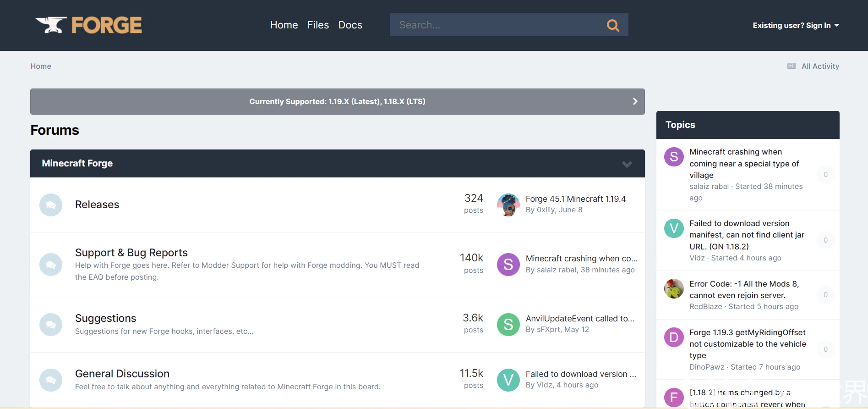Click the Forge anvil logo
868x409 pixels.
(89, 25)
